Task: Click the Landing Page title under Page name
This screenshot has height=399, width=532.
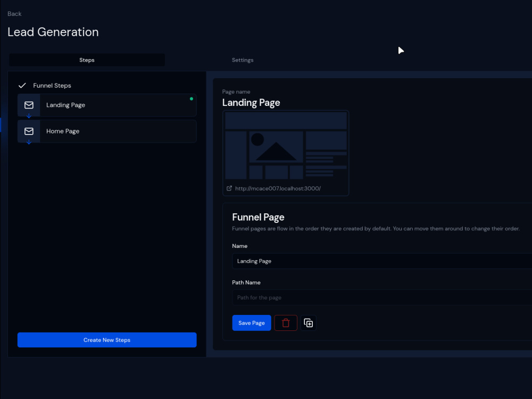Action: [251, 103]
